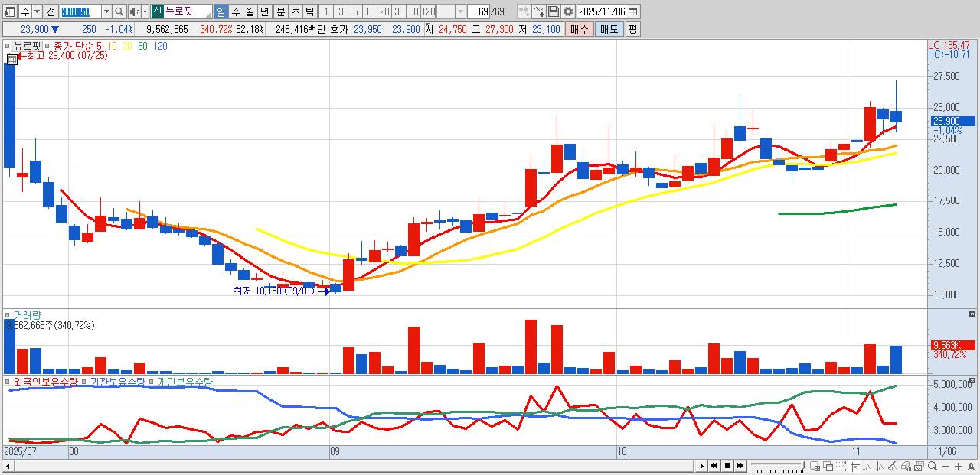Click the green '신' badge icon
The image size is (980, 475).
coord(157,11)
